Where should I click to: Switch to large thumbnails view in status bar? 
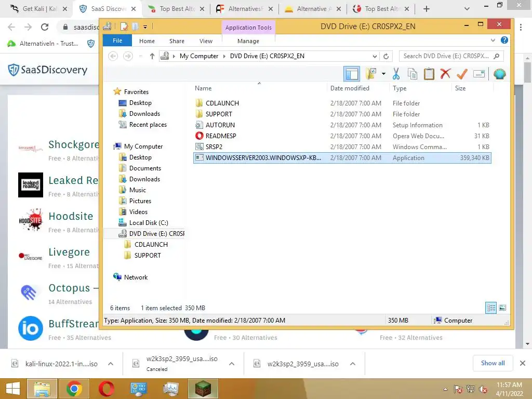[502, 308]
